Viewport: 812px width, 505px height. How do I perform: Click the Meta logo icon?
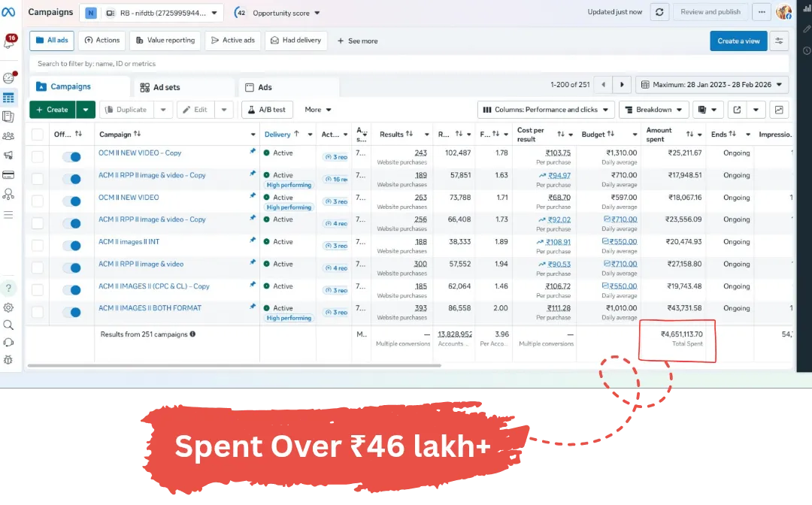8,12
